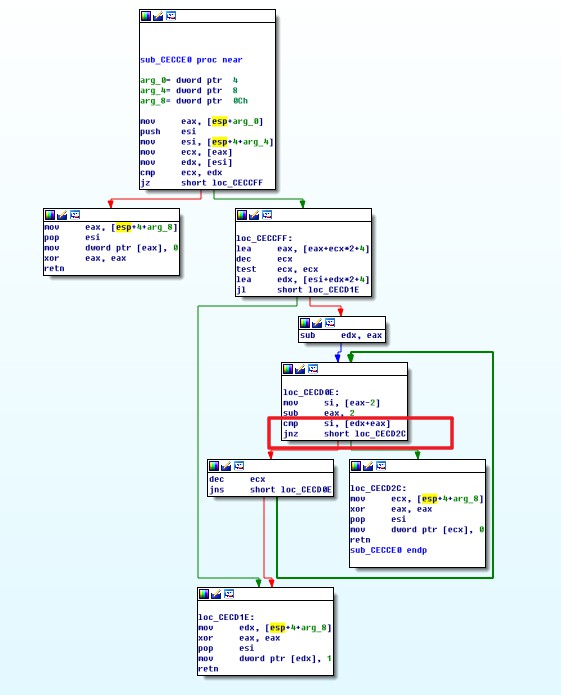Click color icon on the 'sub edx, eax' node
The width and height of the screenshot is (561, 695).
tap(305, 323)
